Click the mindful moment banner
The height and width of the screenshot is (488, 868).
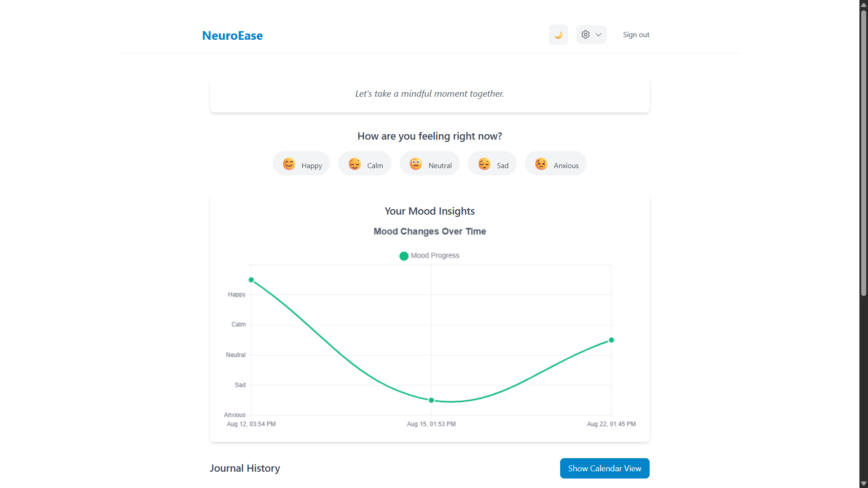tap(429, 94)
